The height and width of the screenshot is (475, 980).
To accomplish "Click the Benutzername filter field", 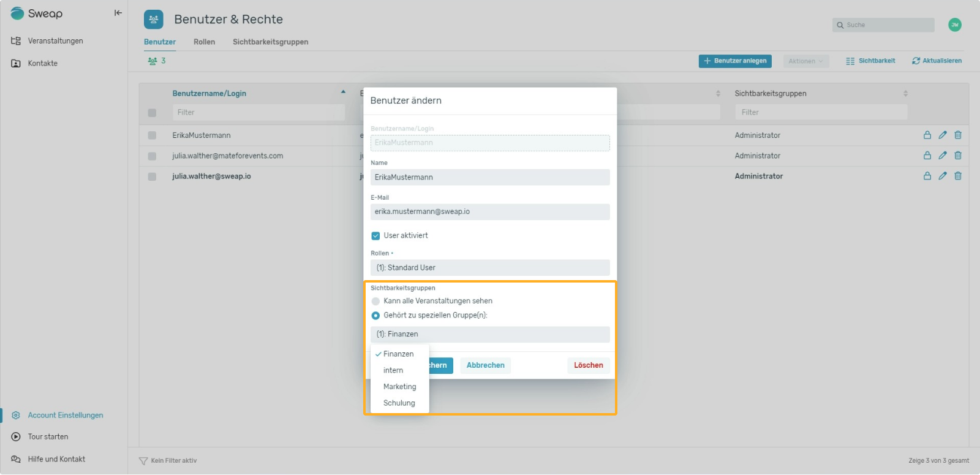I will point(258,113).
